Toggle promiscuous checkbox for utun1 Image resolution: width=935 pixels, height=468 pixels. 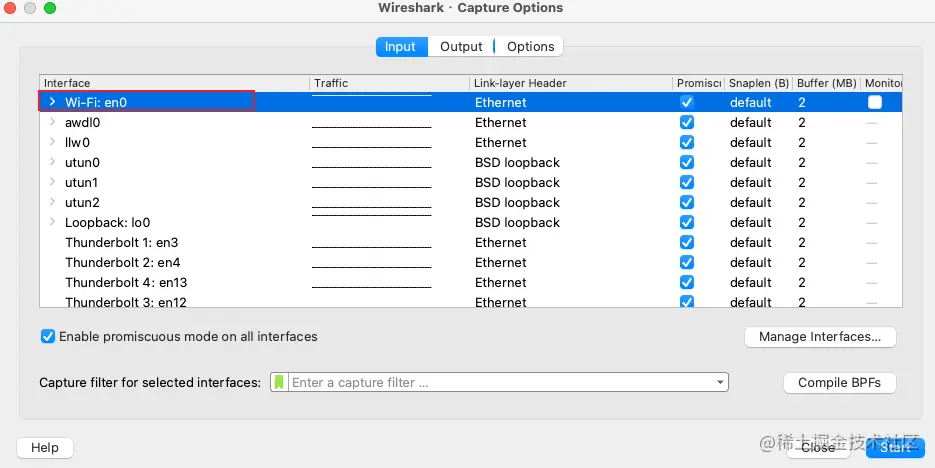[687, 182]
